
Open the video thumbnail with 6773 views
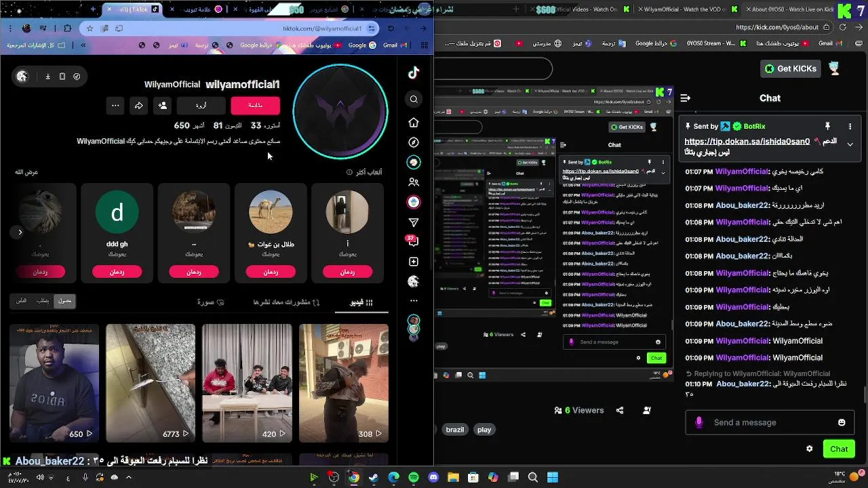[x=151, y=384]
